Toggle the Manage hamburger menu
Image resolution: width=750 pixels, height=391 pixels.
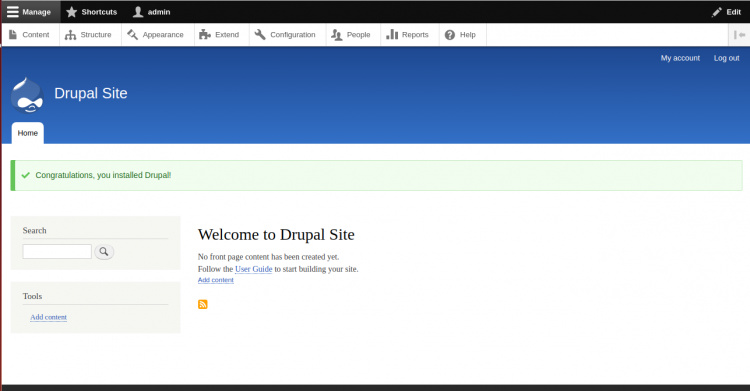[x=30, y=12]
